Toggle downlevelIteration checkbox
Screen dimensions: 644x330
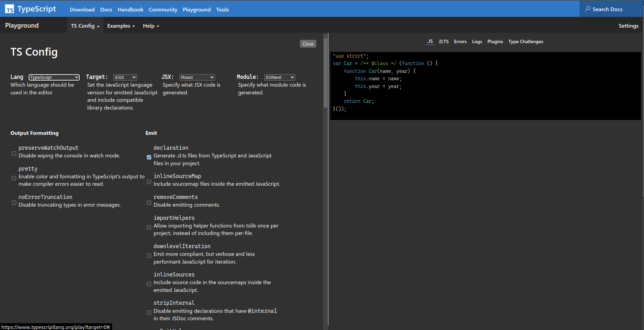pyautogui.click(x=149, y=256)
